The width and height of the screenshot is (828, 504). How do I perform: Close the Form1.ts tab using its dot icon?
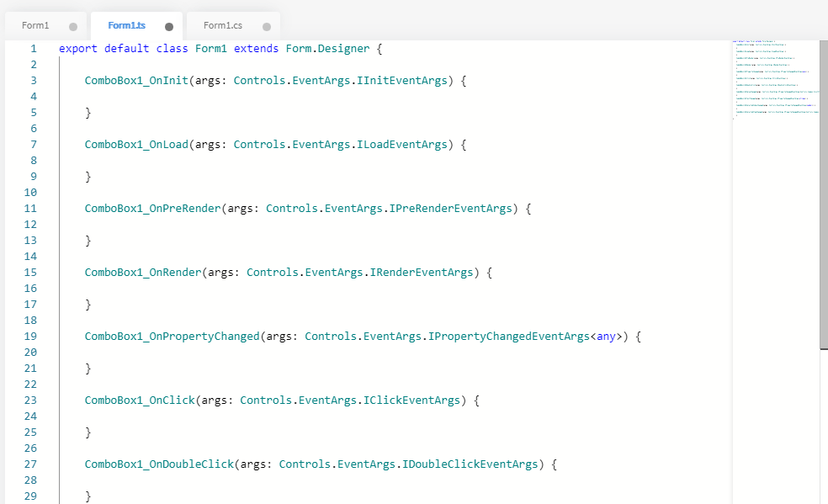169,27
